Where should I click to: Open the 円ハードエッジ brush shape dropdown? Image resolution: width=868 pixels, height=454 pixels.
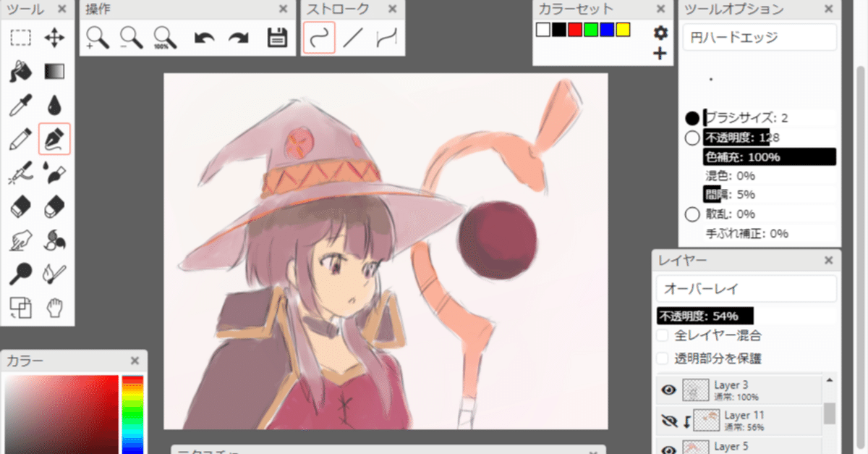tap(759, 37)
